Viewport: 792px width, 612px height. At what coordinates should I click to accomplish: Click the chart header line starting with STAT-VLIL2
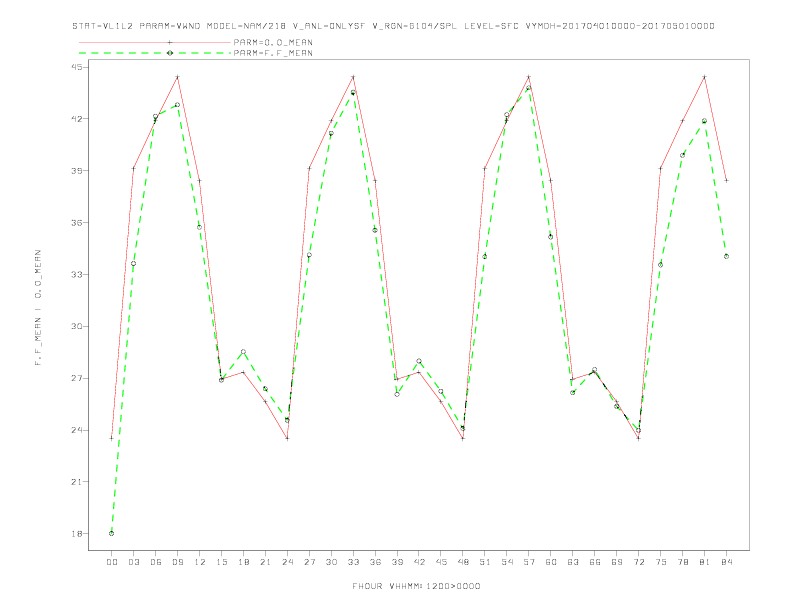click(x=393, y=26)
